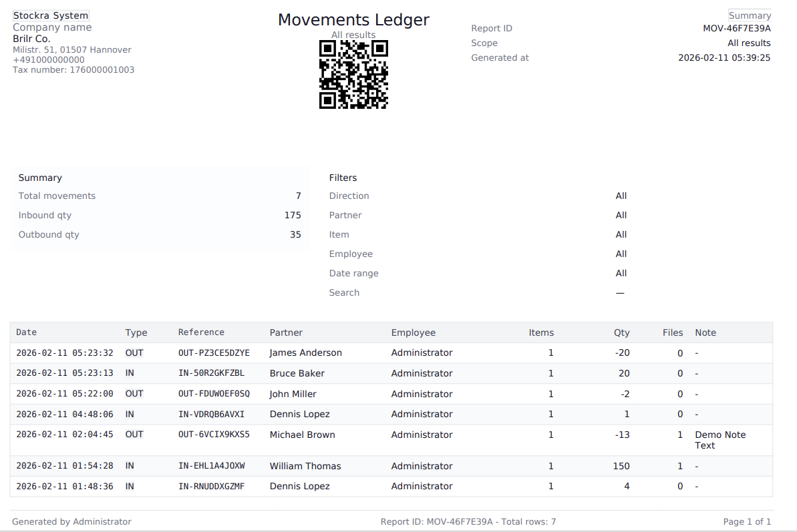The image size is (797, 532).
Task: Click the Partner column header
Action: (x=286, y=332)
